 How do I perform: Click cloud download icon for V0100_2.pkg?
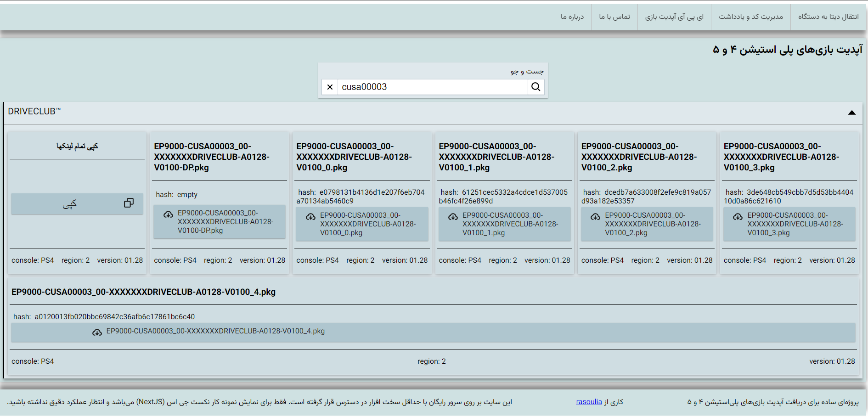[x=595, y=217]
